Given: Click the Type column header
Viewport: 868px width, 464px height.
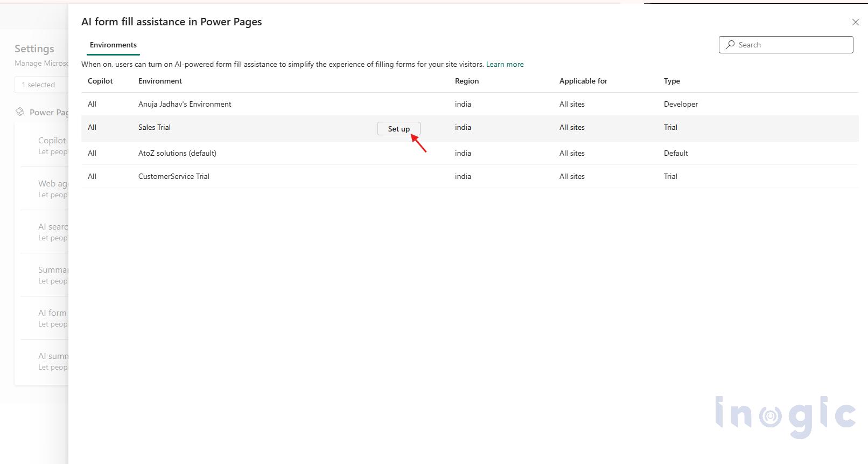Looking at the screenshot, I should pos(672,81).
